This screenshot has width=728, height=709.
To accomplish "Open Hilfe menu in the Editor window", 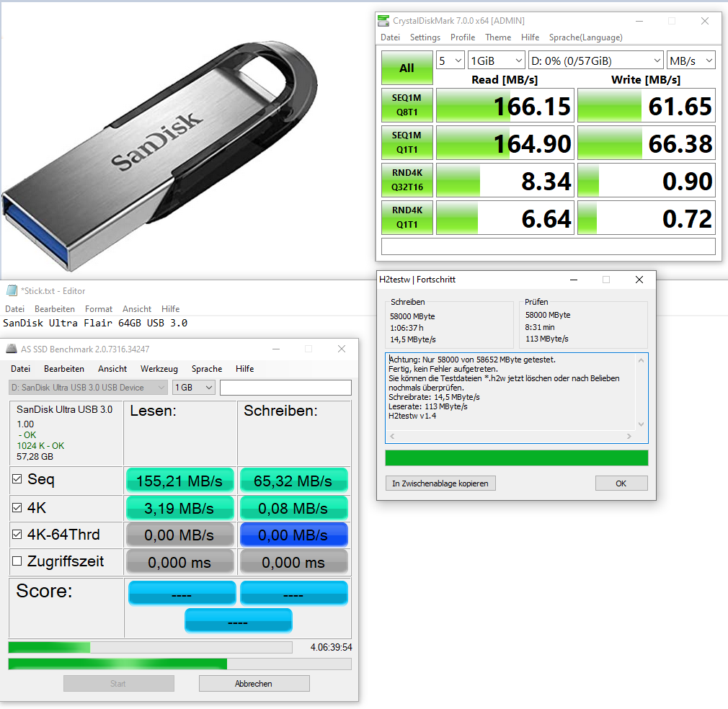I will click(x=170, y=308).
